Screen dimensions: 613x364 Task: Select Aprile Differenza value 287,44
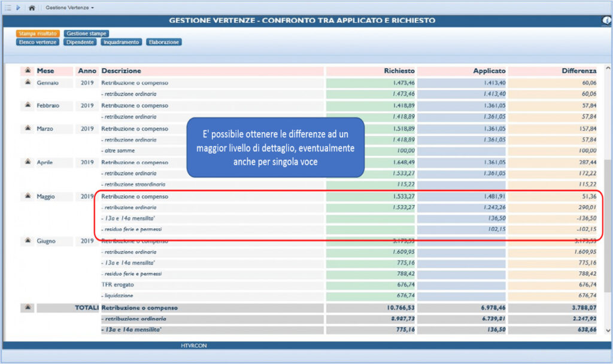coord(588,162)
